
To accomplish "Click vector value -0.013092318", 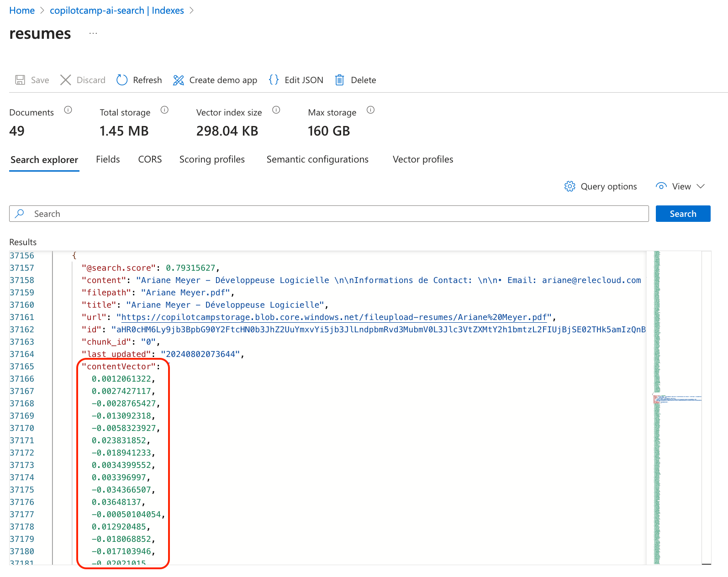I will tap(121, 416).
